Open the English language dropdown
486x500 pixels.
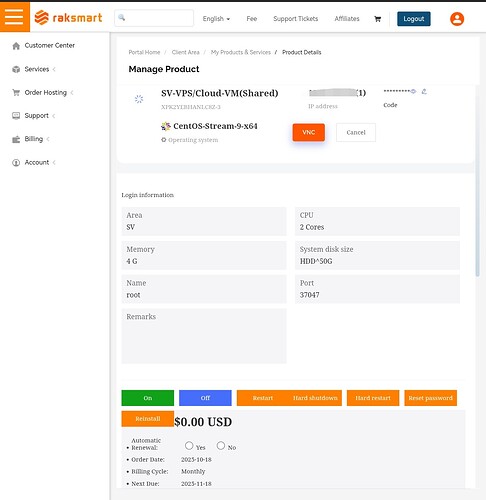[x=216, y=19]
